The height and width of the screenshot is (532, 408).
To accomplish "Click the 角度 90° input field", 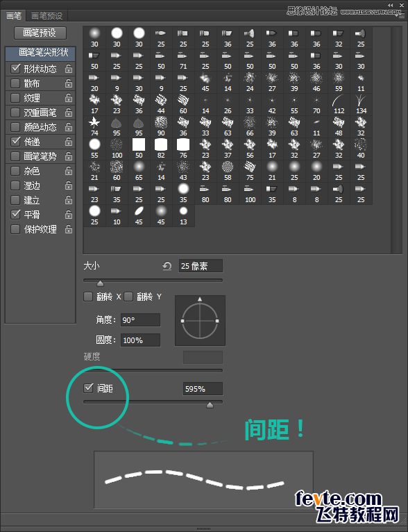I will [x=140, y=320].
